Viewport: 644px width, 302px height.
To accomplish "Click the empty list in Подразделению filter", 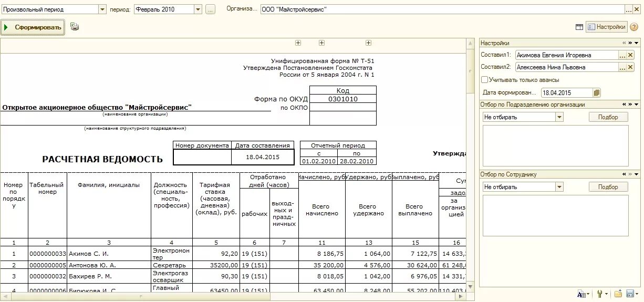I will click(x=555, y=145).
